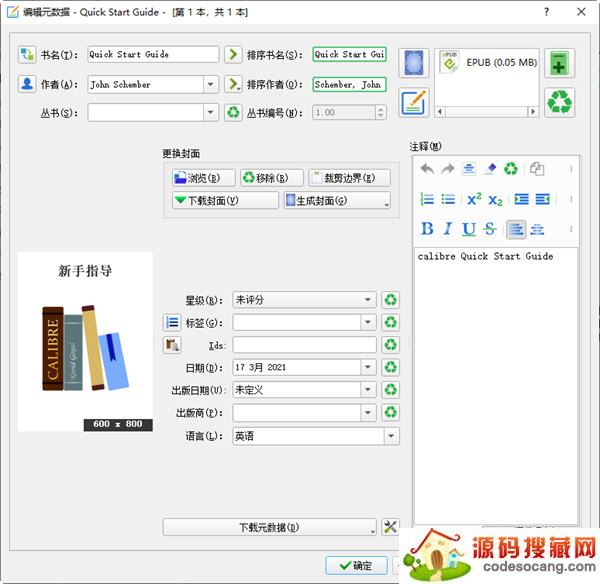The image size is (600, 584).
Task: Click the 移除 remove cover button
Action: (272, 178)
